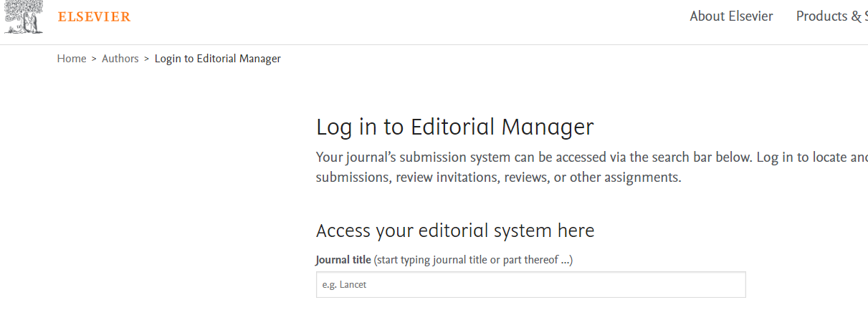Click the ELSEVIER wordmark
The image size is (868, 315).
pyautogui.click(x=94, y=16)
